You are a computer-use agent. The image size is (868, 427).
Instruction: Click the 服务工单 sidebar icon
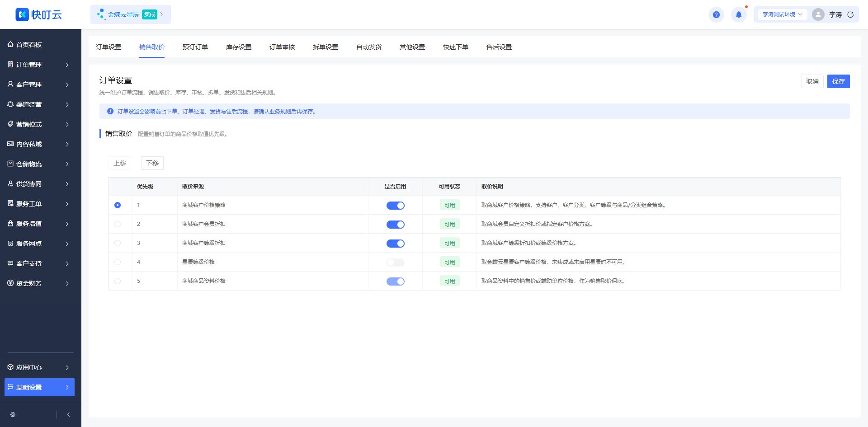click(x=10, y=203)
